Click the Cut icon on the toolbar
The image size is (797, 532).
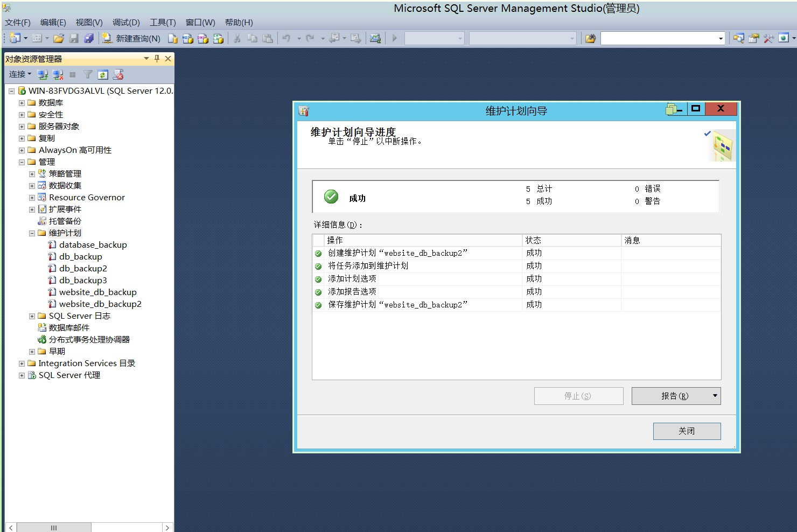tap(236, 38)
